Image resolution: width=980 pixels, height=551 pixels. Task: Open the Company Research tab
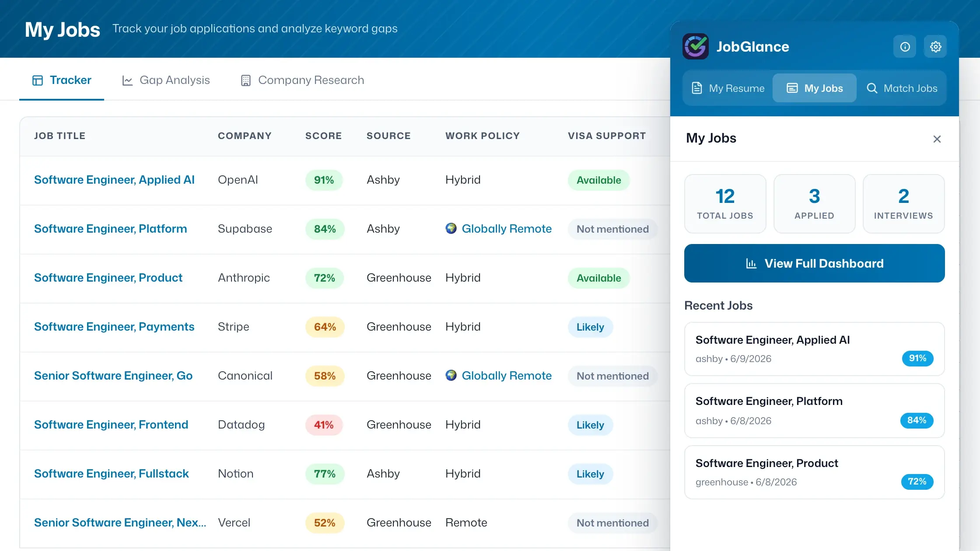click(302, 80)
